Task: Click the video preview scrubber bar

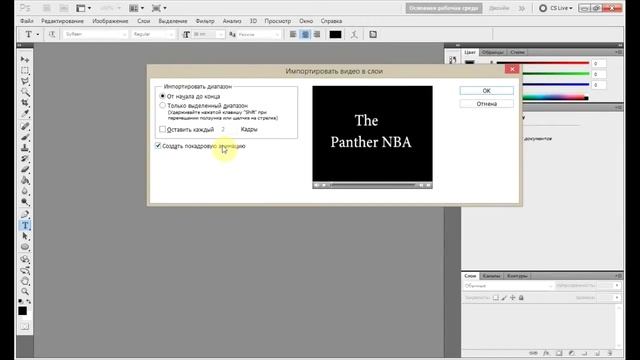Action: (x=372, y=185)
